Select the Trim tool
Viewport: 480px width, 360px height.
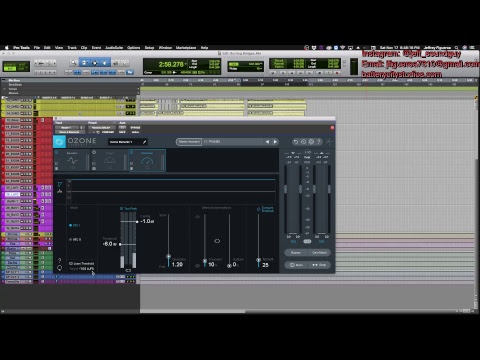coord(84,62)
